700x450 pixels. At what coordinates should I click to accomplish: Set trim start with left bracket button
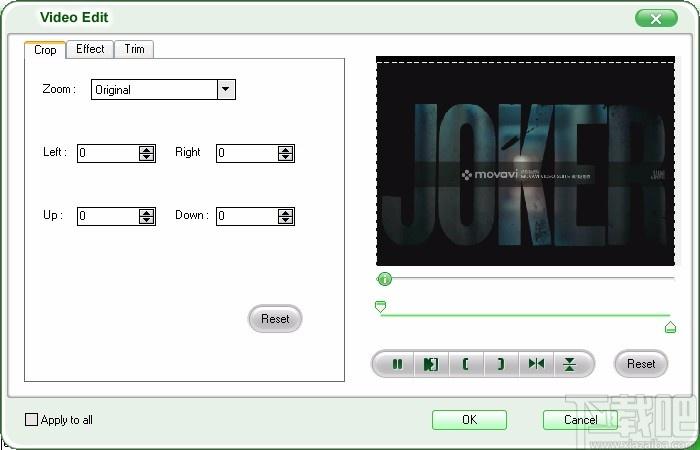[466, 364]
